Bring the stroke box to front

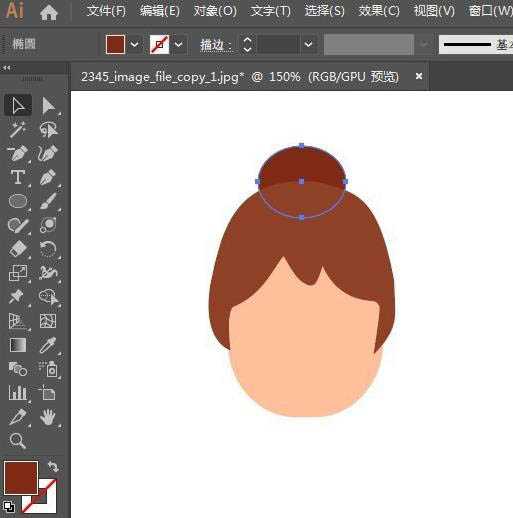[39, 496]
